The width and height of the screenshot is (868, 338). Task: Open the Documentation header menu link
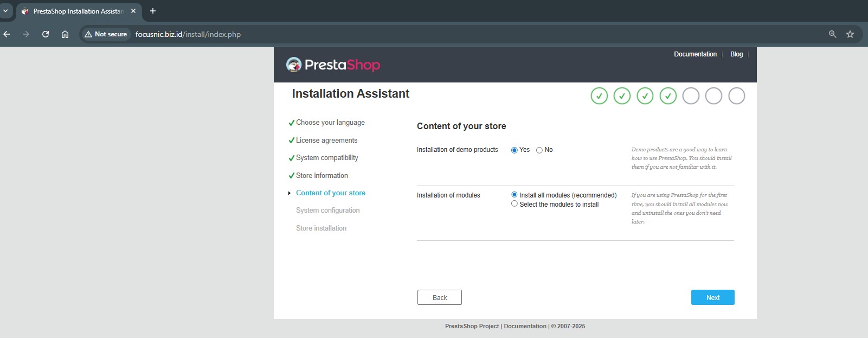point(695,54)
